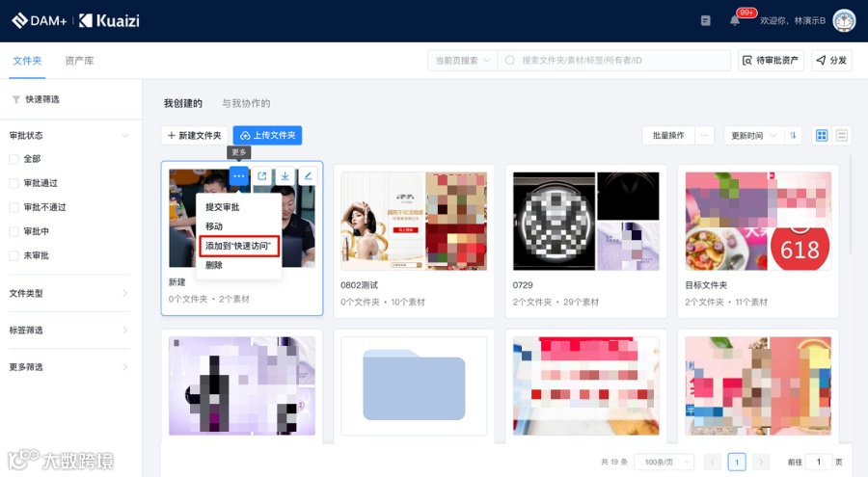Click the 快速筛选 label
Screen dimensions: 868x477
click(42, 99)
